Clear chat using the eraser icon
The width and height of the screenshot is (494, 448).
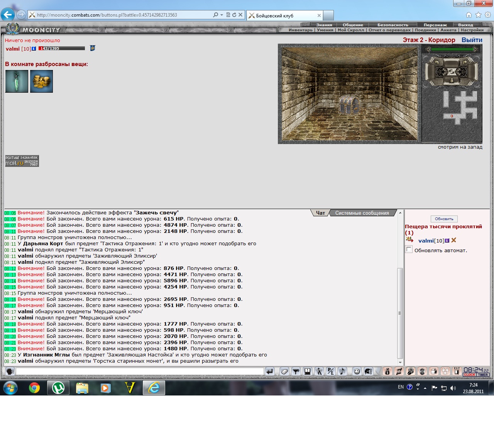pyautogui.click(x=284, y=372)
